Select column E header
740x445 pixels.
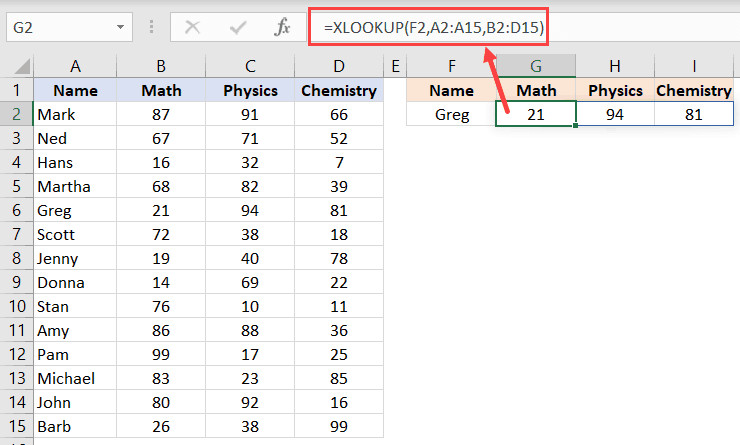[395, 66]
